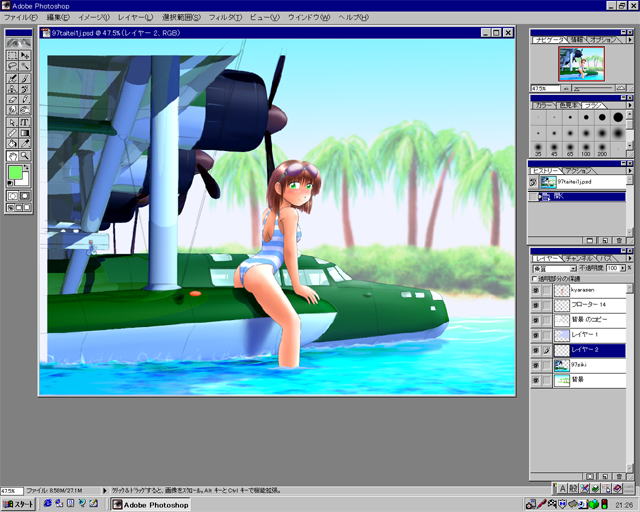The image size is (640, 512).
Task: Click the Navigator zoom percentage field
Action: point(545,89)
